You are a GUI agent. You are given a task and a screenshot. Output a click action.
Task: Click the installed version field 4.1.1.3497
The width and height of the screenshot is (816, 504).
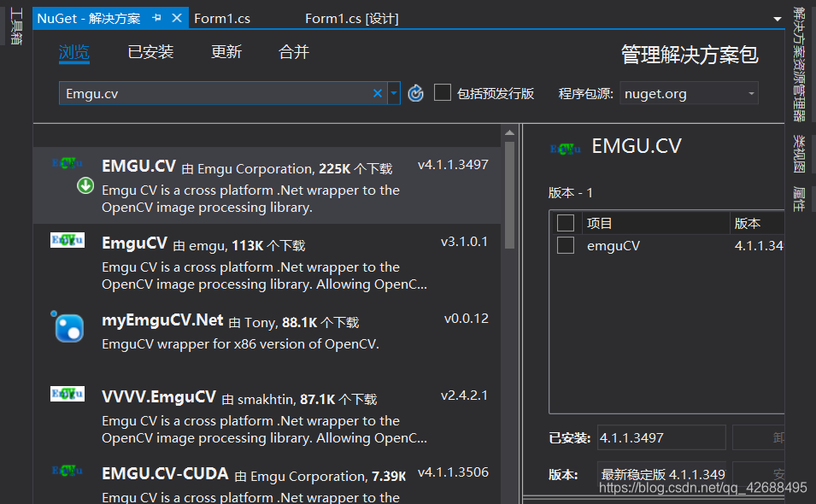coord(661,437)
